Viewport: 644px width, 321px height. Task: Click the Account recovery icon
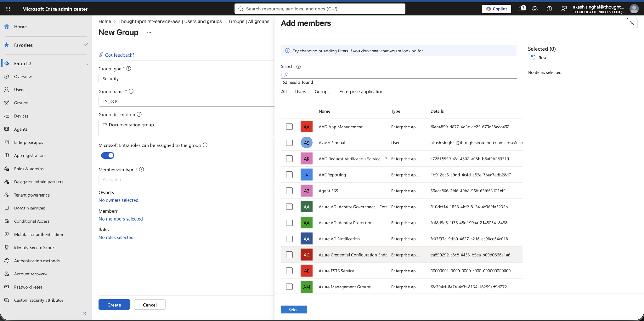tap(7, 274)
